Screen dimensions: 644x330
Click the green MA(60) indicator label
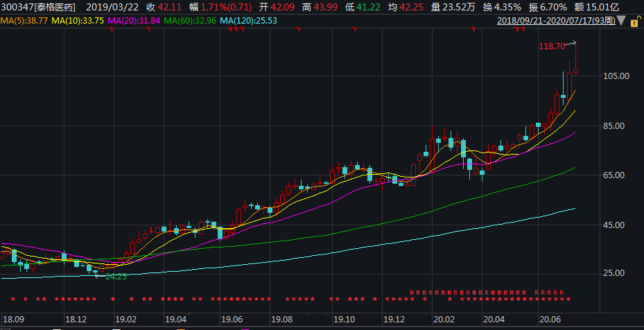[191, 21]
